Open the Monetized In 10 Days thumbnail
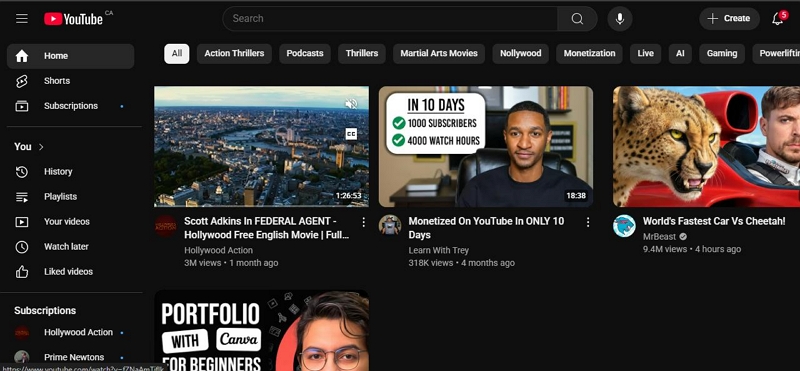The height and width of the screenshot is (371, 800). pyautogui.click(x=486, y=146)
